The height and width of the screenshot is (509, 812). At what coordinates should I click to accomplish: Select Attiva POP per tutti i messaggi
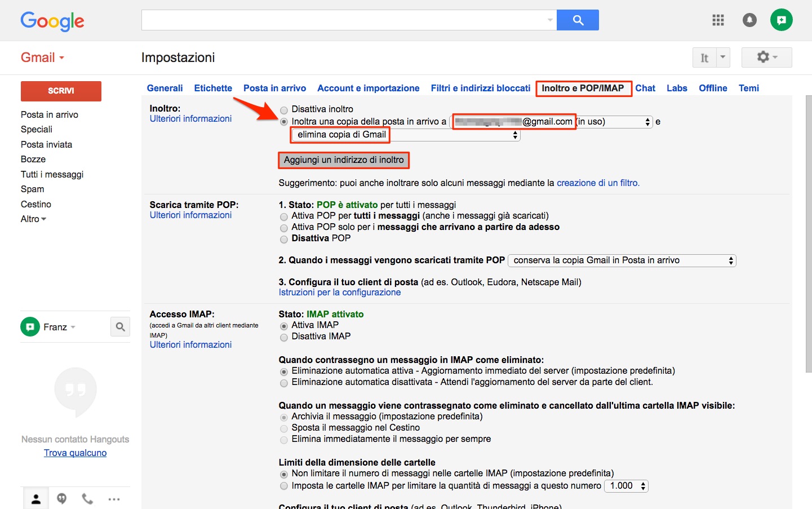coord(284,216)
